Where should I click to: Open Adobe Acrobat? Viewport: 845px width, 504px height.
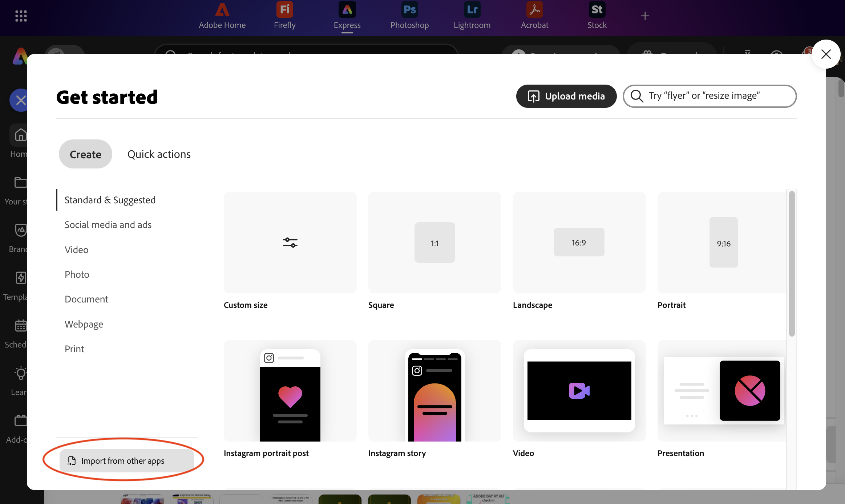534,16
